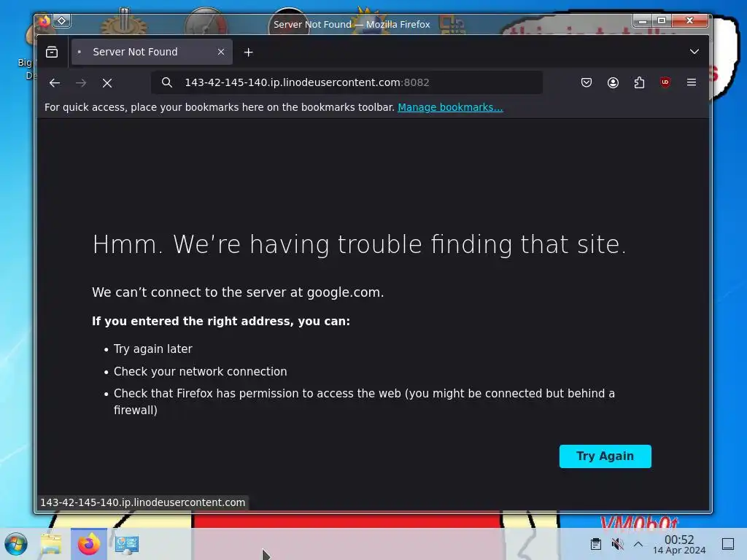
Task: Open the Extensions puzzle icon
Action: (x=639, y=82)
